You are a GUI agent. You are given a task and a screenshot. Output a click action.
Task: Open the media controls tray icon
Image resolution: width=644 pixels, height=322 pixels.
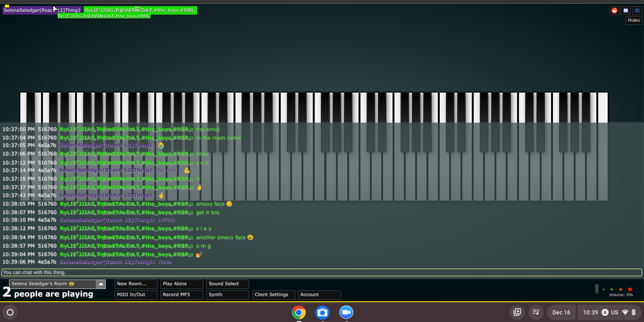click(x=536, y=312)
